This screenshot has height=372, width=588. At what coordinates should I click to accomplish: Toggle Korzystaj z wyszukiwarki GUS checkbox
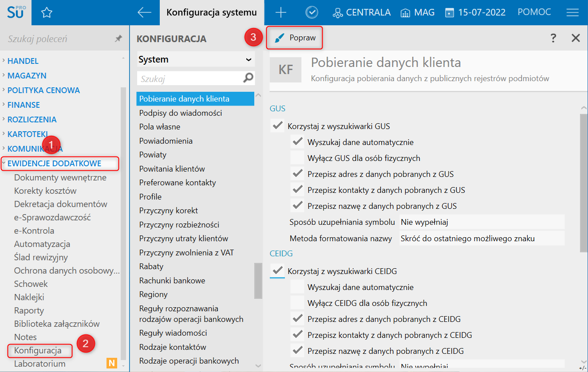pyautogui.click(x=278, y=126)
